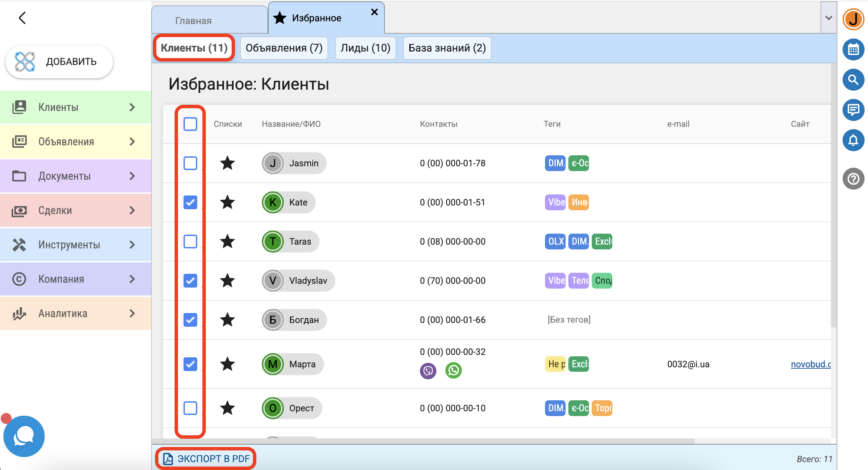Click the gray help question mark icon
This screenshot has width=868, height=470.
point(853,179)
